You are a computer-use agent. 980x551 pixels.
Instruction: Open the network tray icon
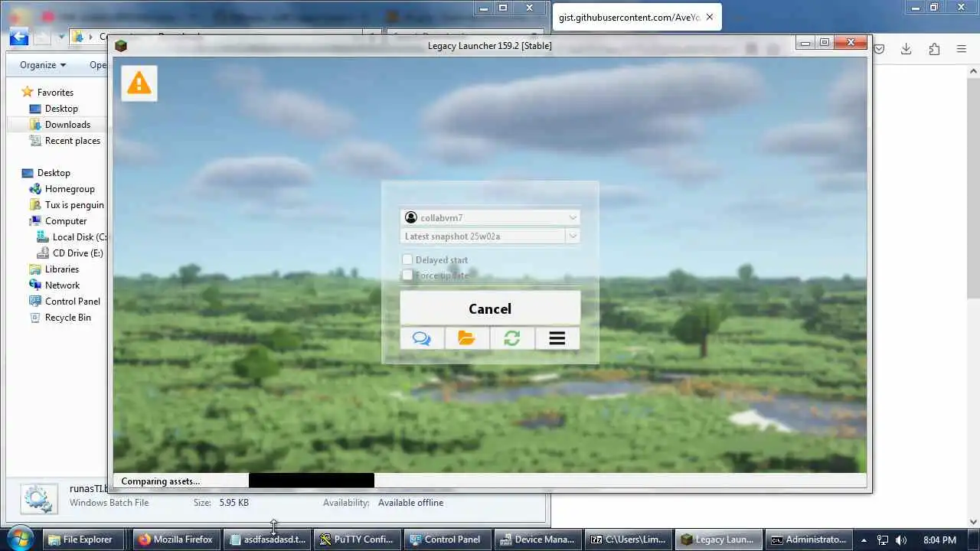click(882, 540)
